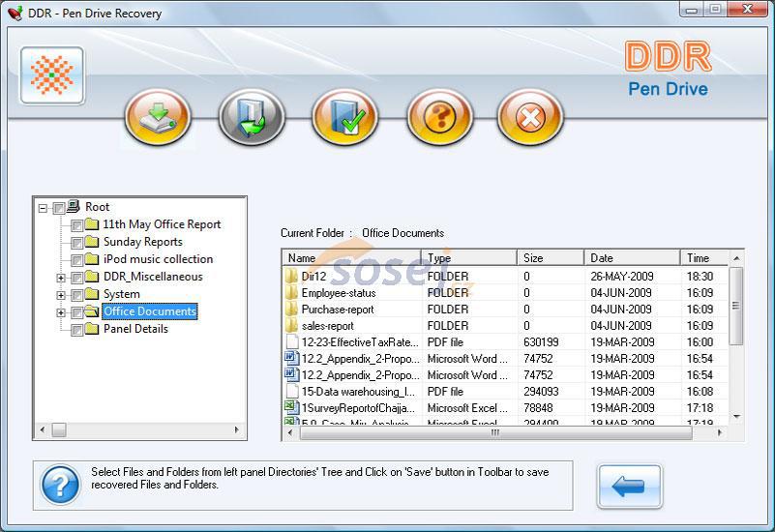Image resolution: width=775 pixels, height=532 pixels.
Task: Click the time 17:18 cell
Action: (x=700, y=408)
